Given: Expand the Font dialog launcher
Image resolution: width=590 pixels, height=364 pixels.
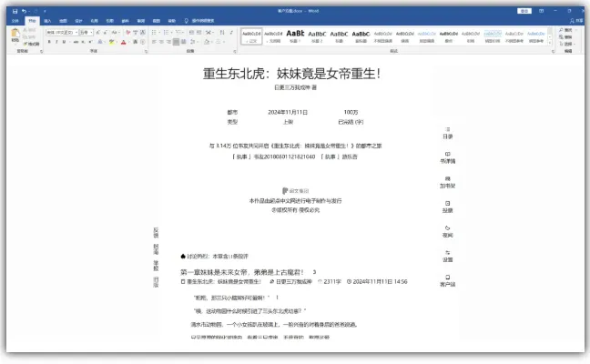Looking at the screenshot, I should [x=147, y=51].
